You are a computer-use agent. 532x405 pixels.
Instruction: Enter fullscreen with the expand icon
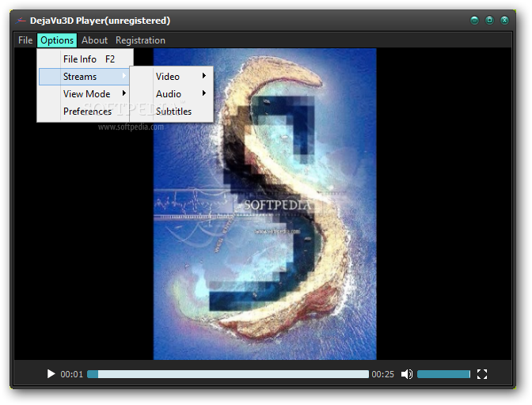click(482, 374)
